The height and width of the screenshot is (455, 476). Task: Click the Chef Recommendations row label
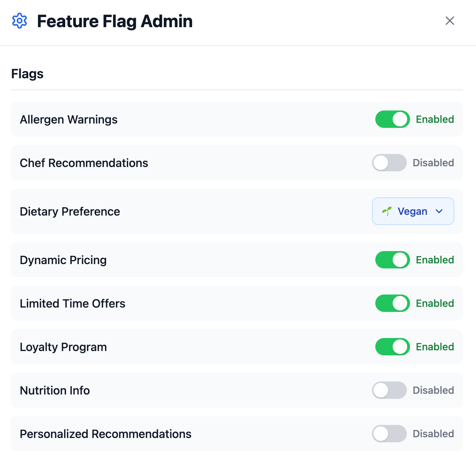tap(84, 163)
